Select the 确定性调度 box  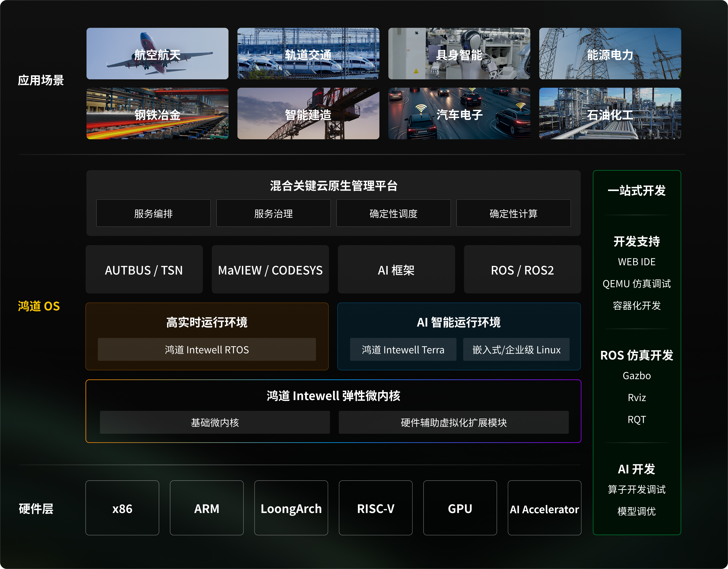pyautogui.click(x=393, y=213)
